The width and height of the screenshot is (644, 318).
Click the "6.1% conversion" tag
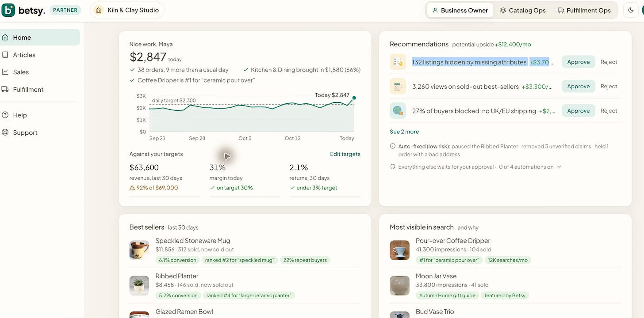[x=177, y=260]
